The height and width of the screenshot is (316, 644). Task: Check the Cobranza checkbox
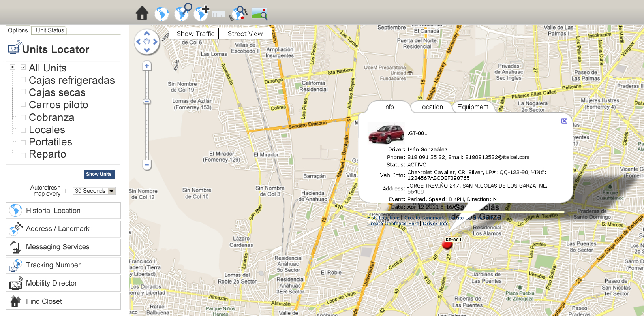[x=23, y=117]
